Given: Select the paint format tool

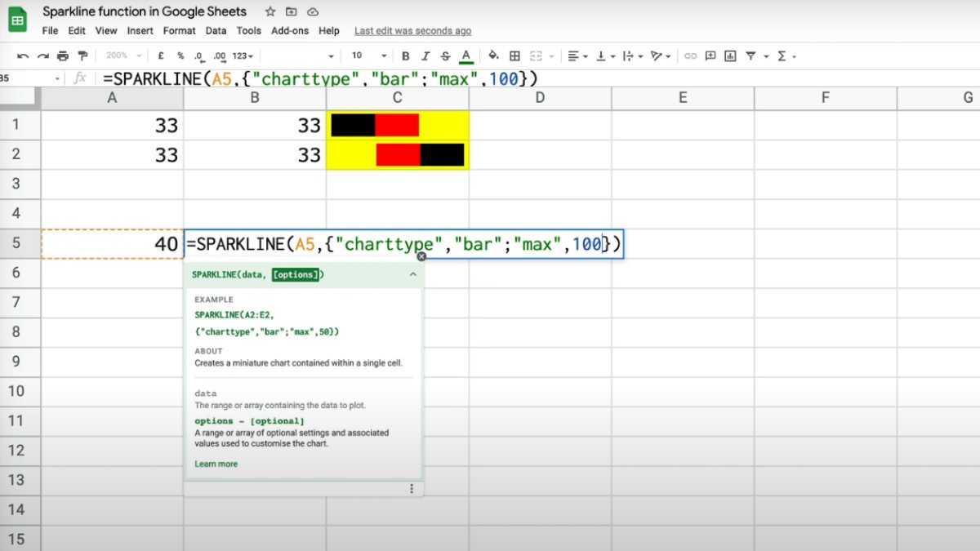Looking at the screenshot, I should point(82,56).
